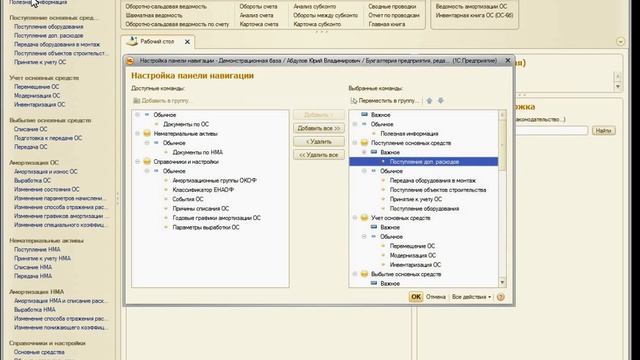Select Классификатор ЕНАОФ in available commands
640x360 pixels.
[203, 190]
